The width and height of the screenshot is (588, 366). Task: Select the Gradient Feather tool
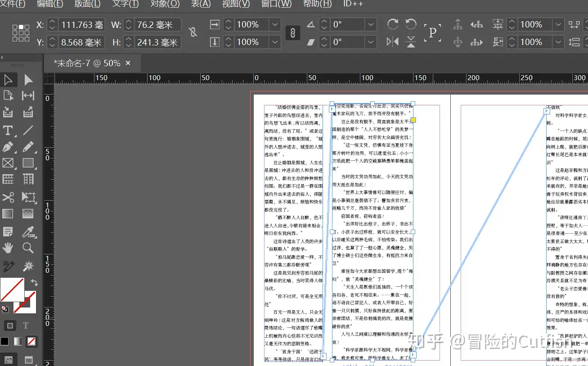coord(28,213)
